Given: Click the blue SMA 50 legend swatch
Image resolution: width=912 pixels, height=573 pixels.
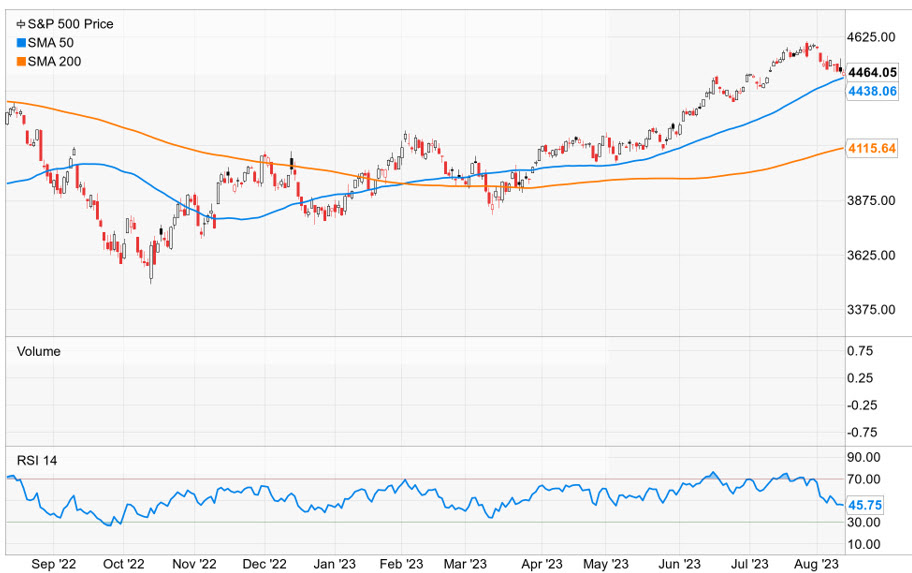Looking at the screenshot, I should (21, 42).
